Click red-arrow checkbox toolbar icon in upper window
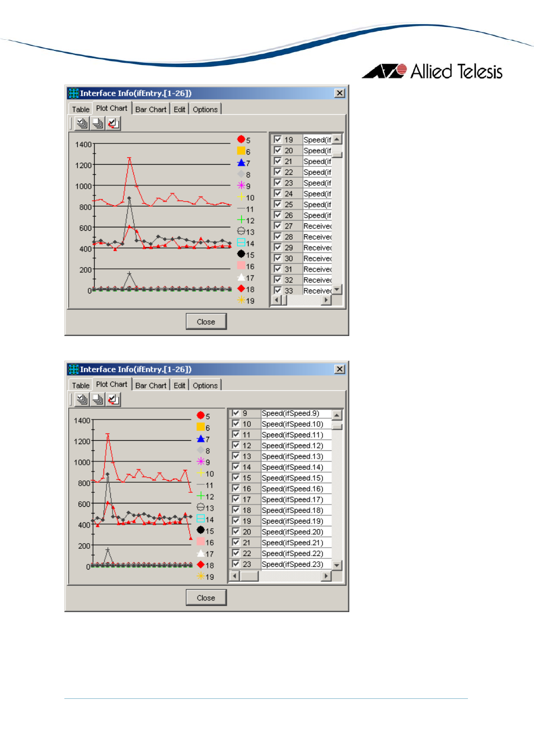534x756 pixels. (x=113, y=123)
